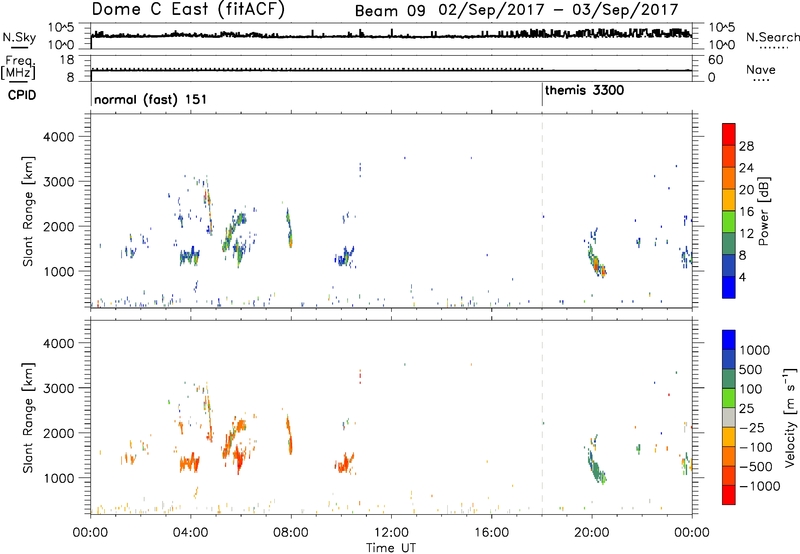Click the "12:00" time tick label

click(391, 533)
